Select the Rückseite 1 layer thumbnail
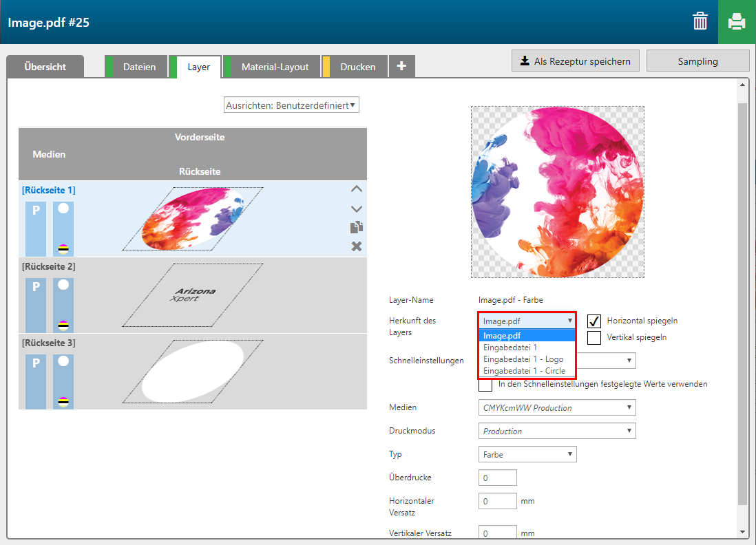This screenshot has width=756, height=545. pos(193,219)
